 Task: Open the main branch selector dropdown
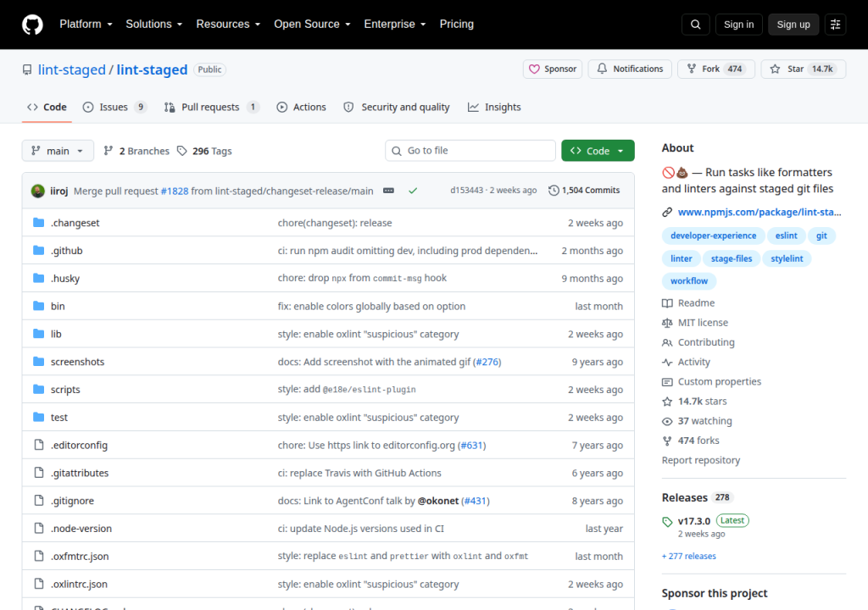58,151
